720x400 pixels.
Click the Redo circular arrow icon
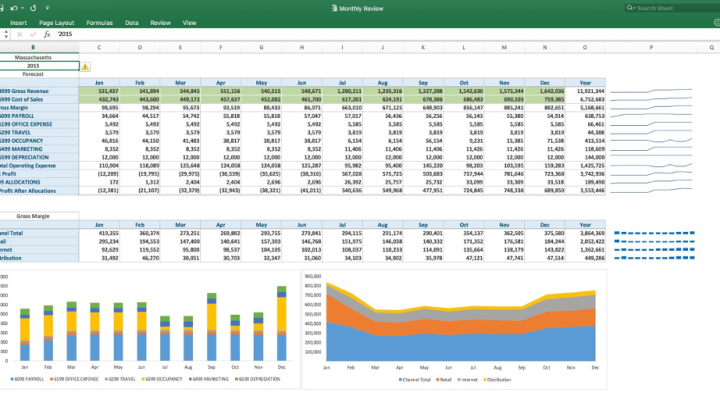coord(33,8)
